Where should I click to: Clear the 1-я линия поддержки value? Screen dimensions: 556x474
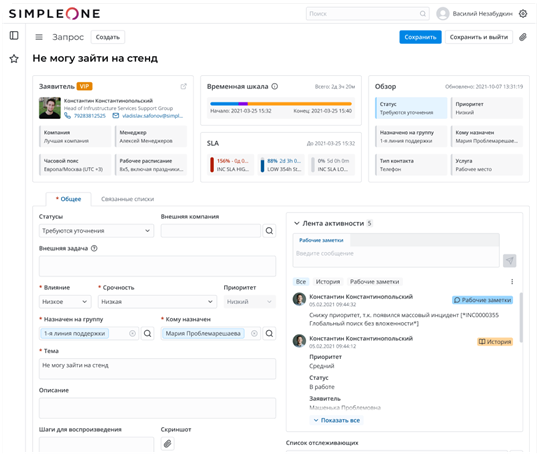pos(132,333)
